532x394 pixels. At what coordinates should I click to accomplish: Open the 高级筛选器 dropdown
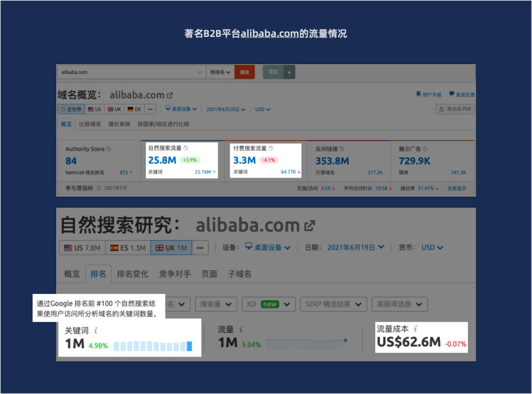pos(399,304)
